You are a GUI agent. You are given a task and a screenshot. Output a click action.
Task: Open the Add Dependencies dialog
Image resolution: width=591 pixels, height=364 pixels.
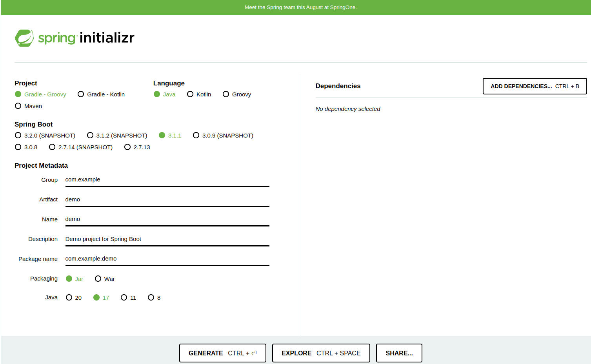(535, 86)
